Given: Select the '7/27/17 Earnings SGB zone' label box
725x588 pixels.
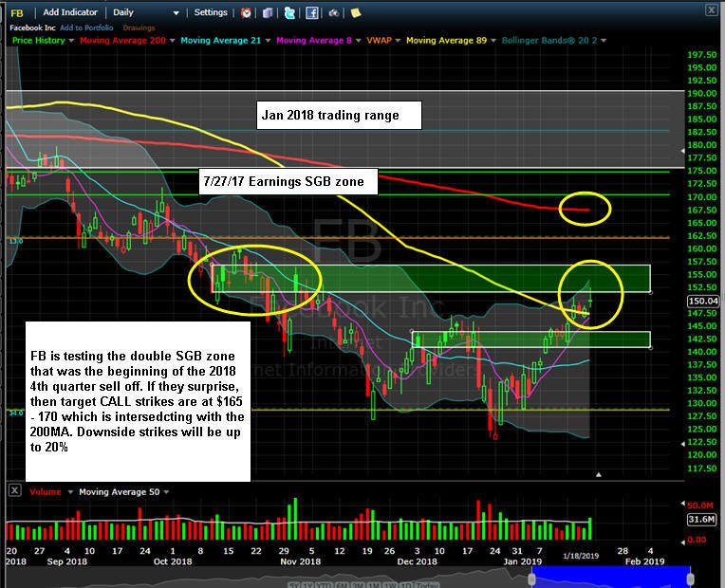Looking at the screenshot, I should (x=288, y=181).
